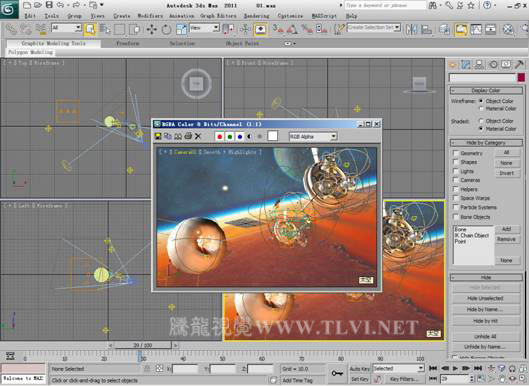Save image in render frame window
Image resolution: width=529 pixels, height=386 pixels.
(158, 136)
